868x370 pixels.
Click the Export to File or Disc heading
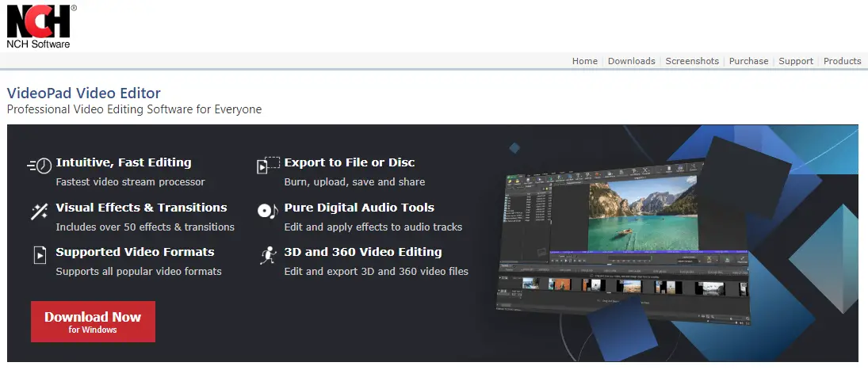click(x=350, y=162)
